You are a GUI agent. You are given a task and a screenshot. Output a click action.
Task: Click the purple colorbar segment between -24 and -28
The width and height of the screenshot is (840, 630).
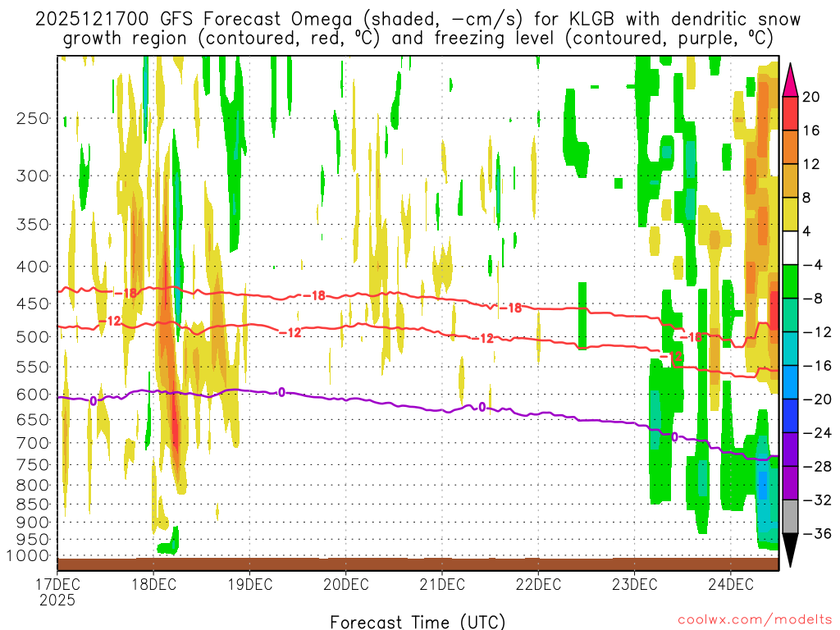point(790,450)
